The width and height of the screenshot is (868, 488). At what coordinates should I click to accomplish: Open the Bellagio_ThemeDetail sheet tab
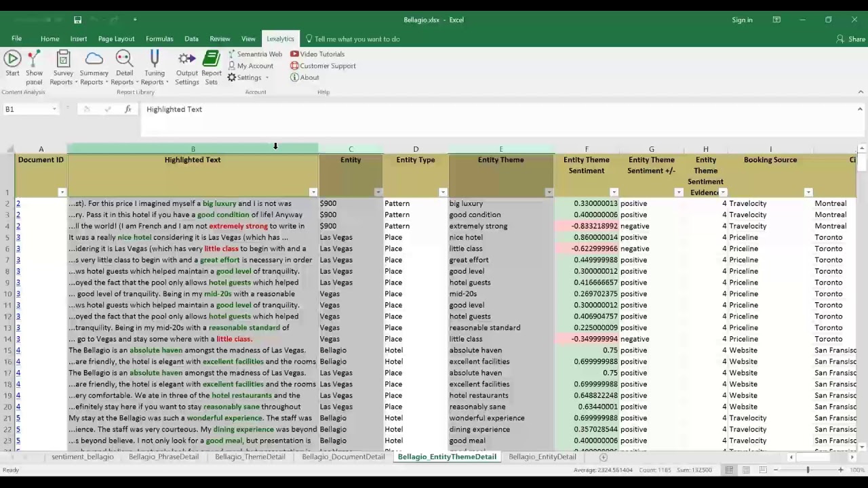coord(250,457)
